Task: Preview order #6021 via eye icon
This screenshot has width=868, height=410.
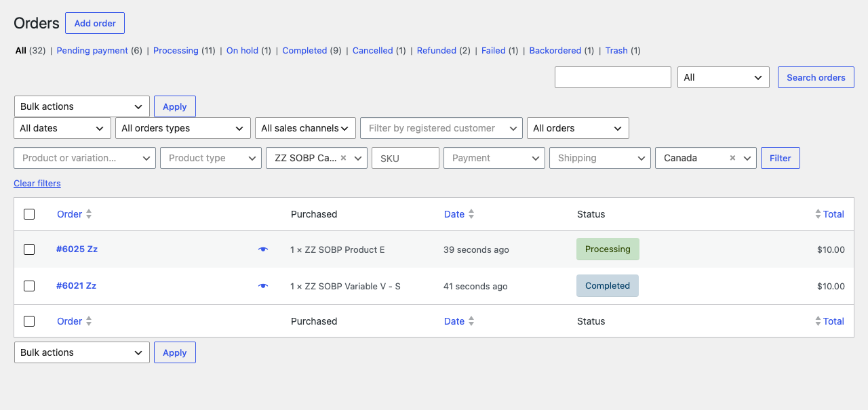Action: click(x=263, y=286)
